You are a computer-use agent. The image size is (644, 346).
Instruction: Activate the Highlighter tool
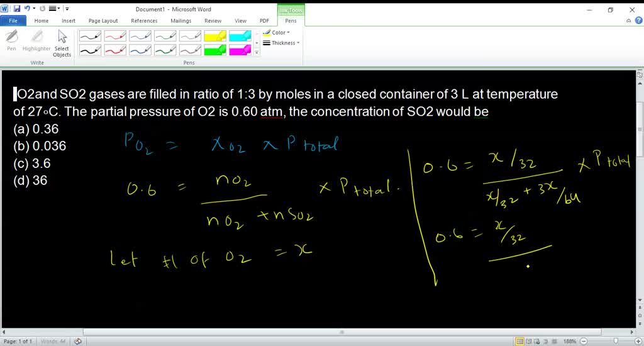pyautogui.click(x=36, y=40)
